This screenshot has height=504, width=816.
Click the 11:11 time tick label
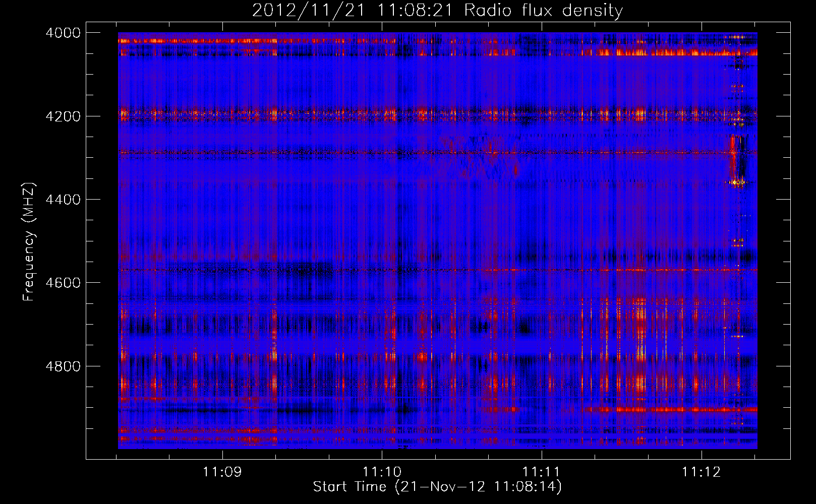pos(542,472)
